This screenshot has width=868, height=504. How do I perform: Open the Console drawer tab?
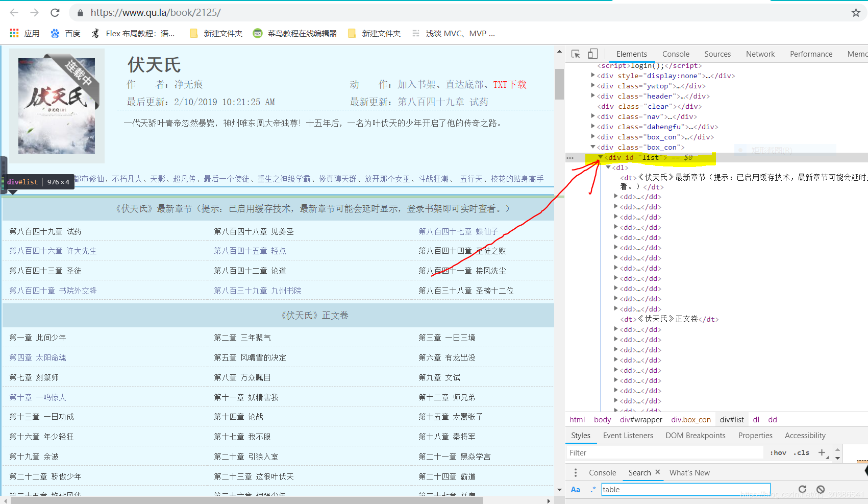point(602,473)
